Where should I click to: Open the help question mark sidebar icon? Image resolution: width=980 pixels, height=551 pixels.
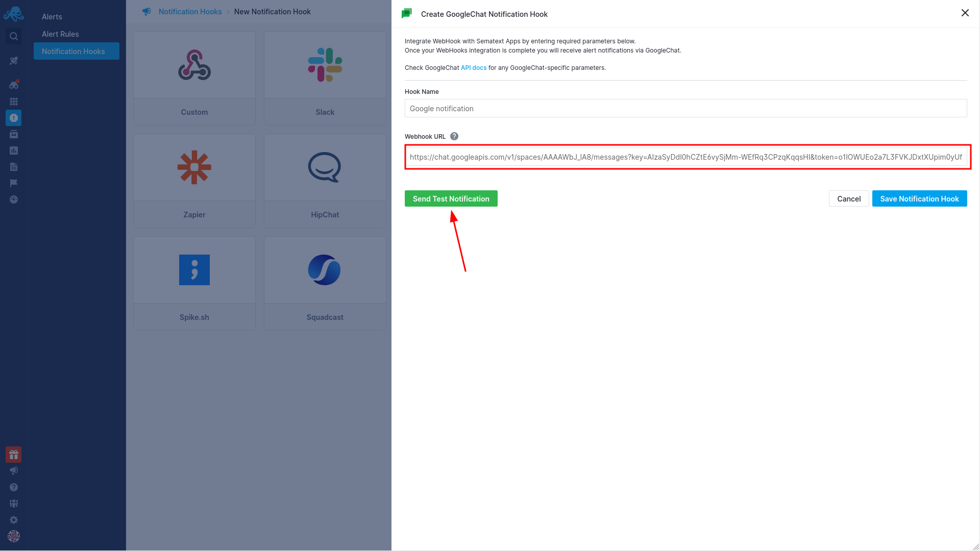[x=14, y=487]
